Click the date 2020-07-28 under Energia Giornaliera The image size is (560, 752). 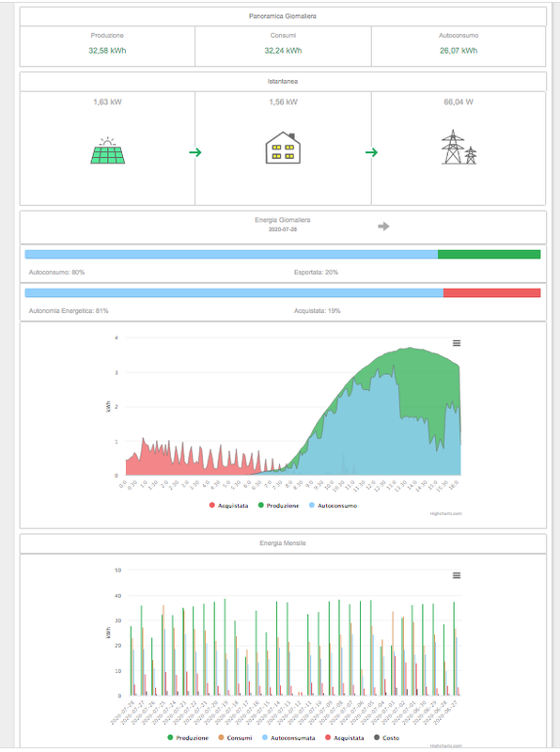(283, 229)
